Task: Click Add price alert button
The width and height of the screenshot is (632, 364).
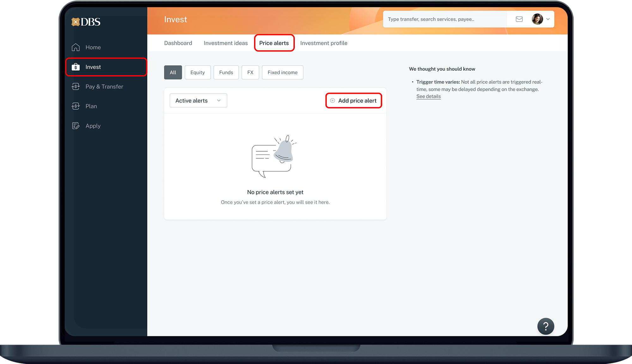Action: [x=354, y=100]
